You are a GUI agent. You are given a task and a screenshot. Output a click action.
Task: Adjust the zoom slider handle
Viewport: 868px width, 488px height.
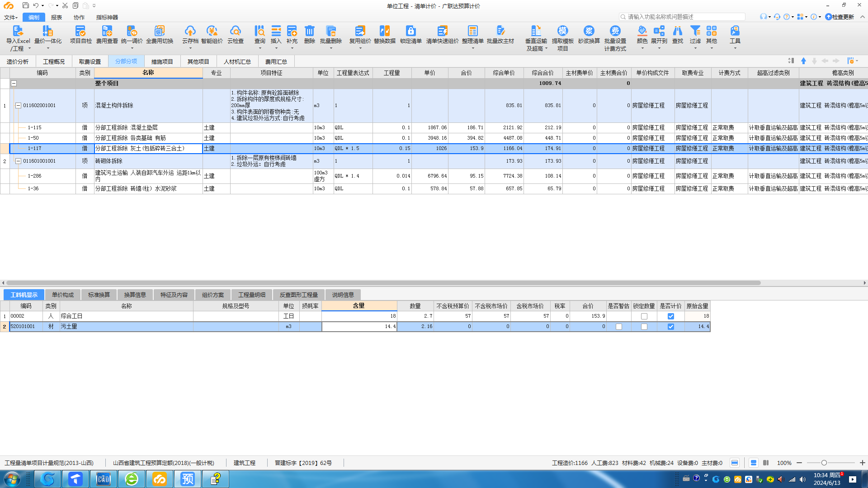(824, 463)
